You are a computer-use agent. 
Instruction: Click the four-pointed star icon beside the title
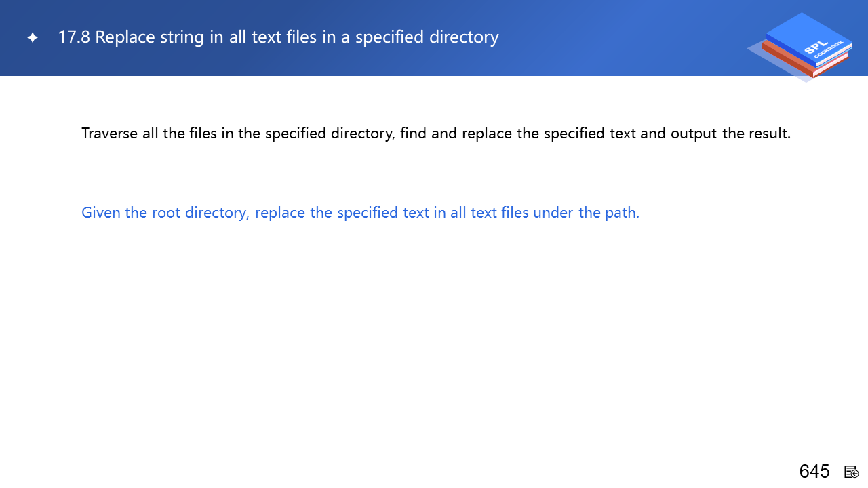pos(33,38)
